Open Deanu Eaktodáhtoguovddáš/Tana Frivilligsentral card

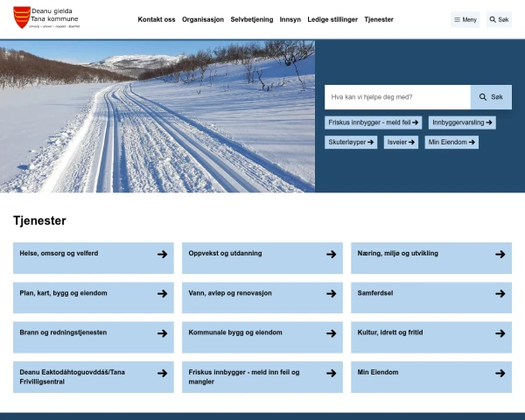[94, 377]
